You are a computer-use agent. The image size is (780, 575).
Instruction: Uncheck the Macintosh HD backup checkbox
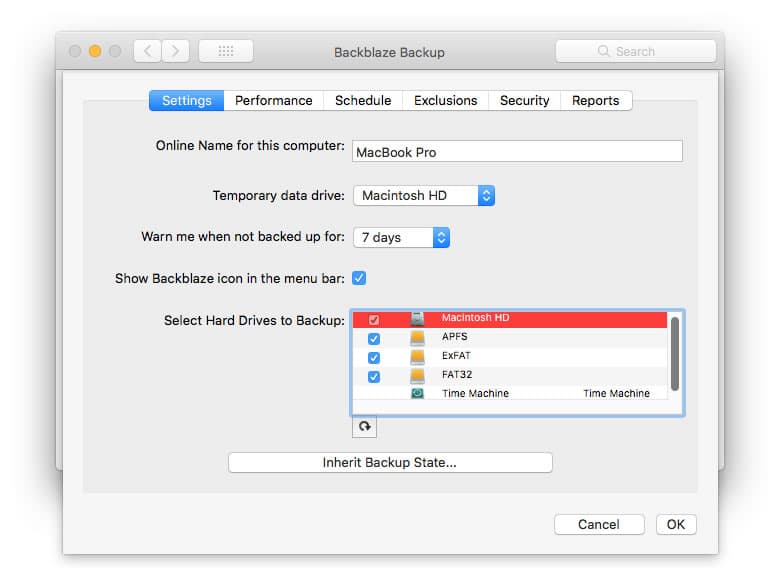click(374, 320)
